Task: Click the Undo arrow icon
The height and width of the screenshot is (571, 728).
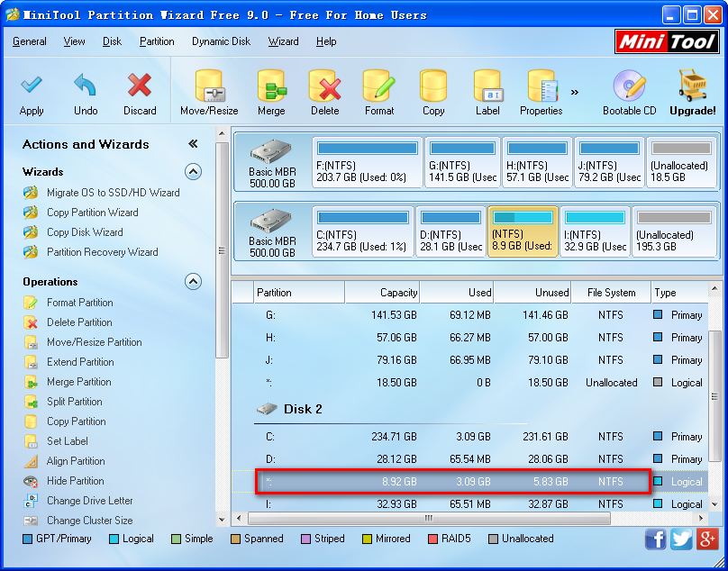Action: tap(86, 85)
